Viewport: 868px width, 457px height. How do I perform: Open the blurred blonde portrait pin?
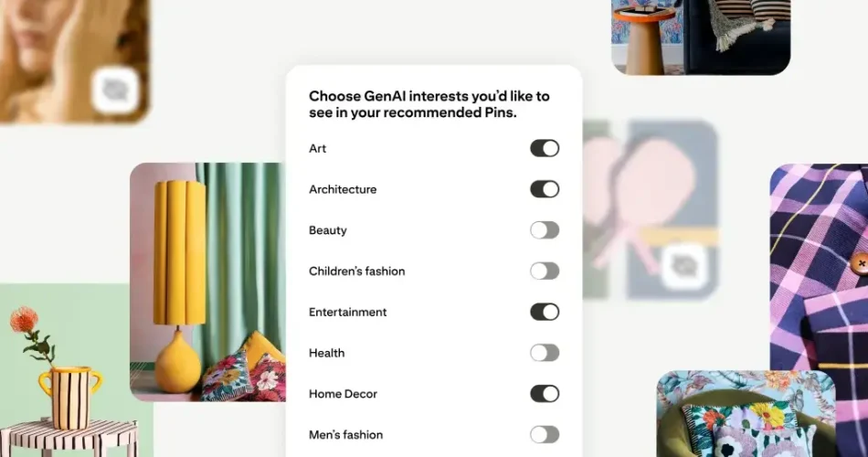click(74, 61)
